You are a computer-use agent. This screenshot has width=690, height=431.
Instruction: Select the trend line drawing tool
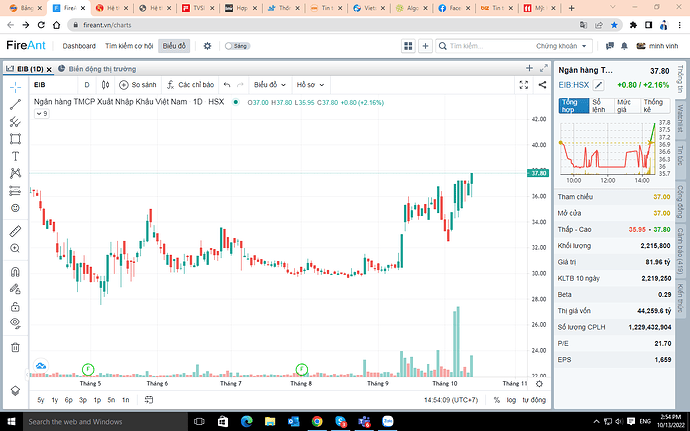pyautogui.click(x=15, y=104)
